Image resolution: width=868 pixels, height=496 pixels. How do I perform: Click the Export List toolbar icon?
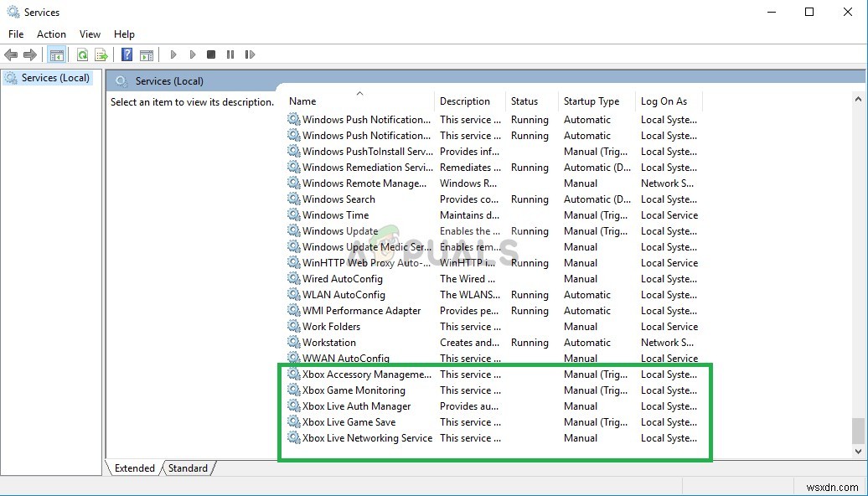[x=101, y=54]
